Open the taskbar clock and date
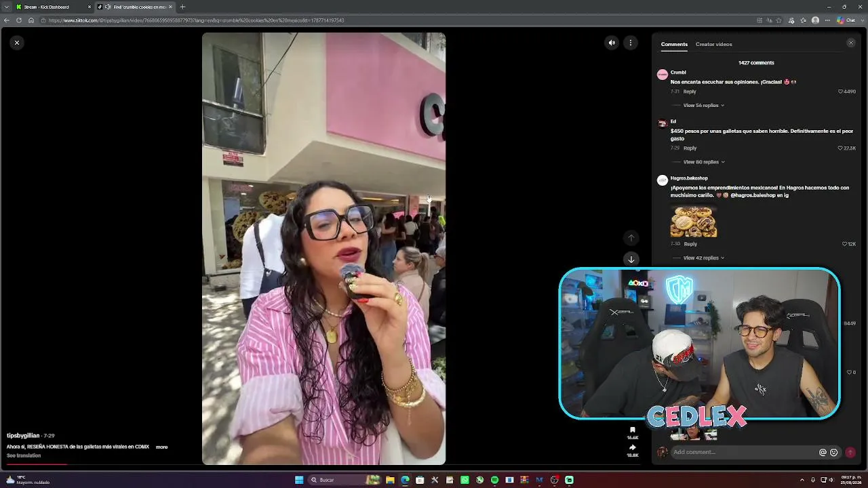The image size is (868, 488). coord(850,480)
